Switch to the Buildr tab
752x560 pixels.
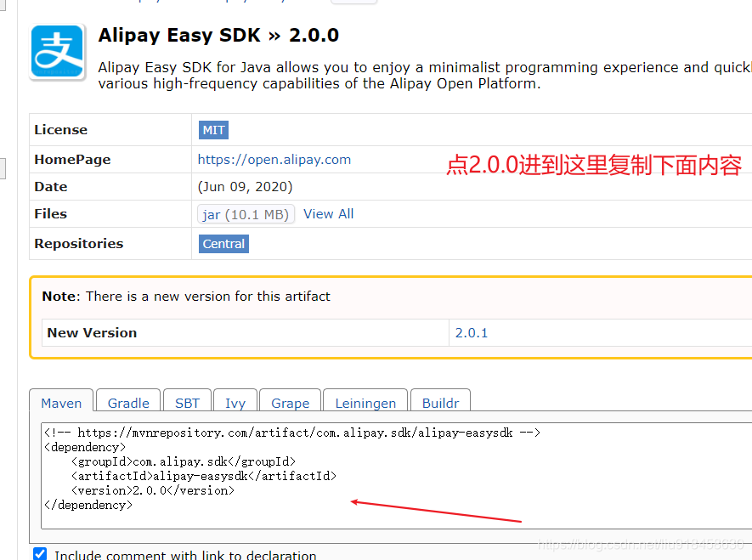tap(440, 401)
